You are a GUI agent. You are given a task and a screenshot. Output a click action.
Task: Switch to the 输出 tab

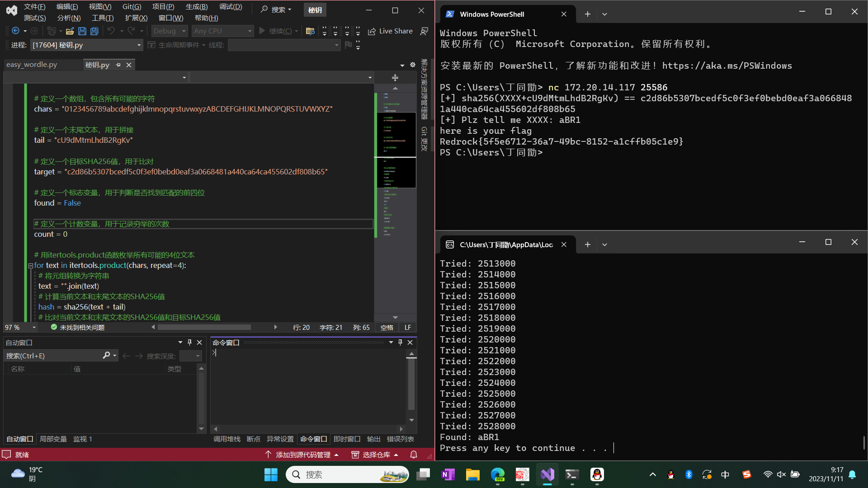[x=374, y=439]
